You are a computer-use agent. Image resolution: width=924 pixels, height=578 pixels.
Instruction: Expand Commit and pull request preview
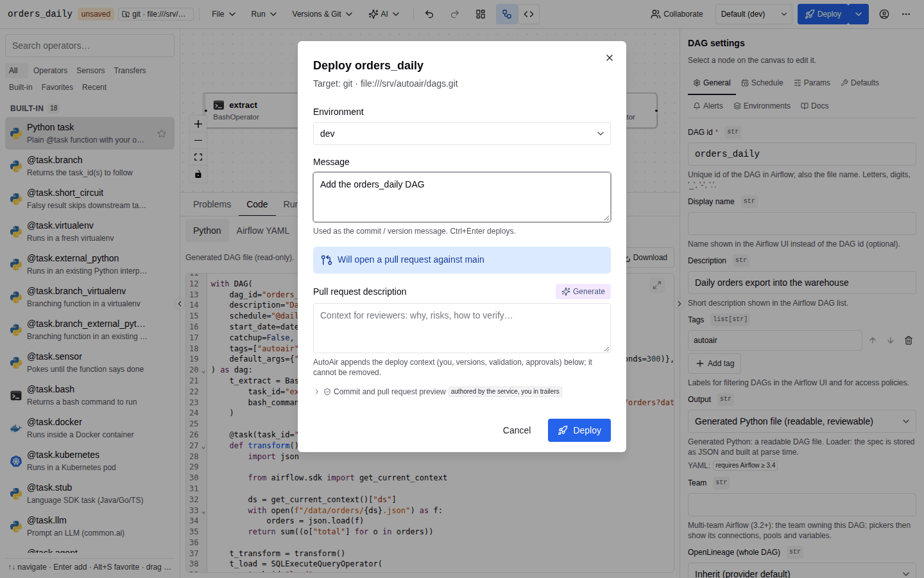438,392
